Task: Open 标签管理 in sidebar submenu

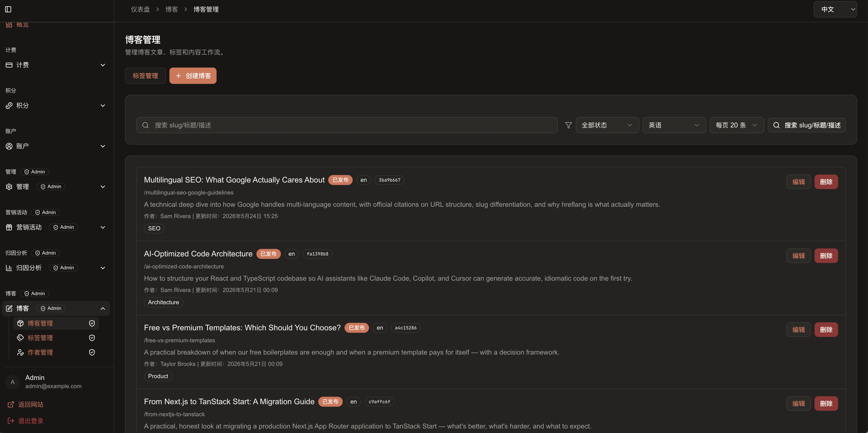Action: [56, 338]
